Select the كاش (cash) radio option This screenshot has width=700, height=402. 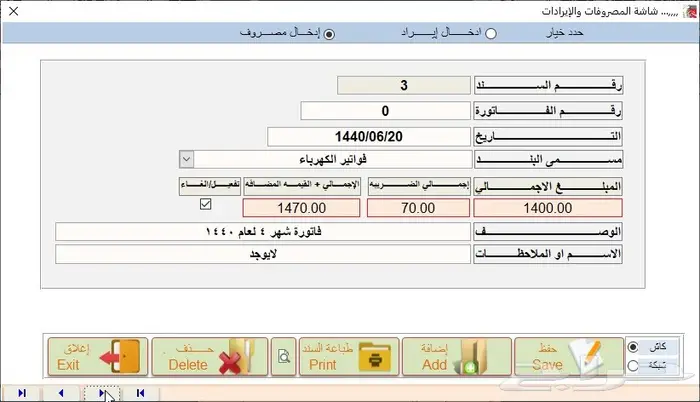click(633, 347)
